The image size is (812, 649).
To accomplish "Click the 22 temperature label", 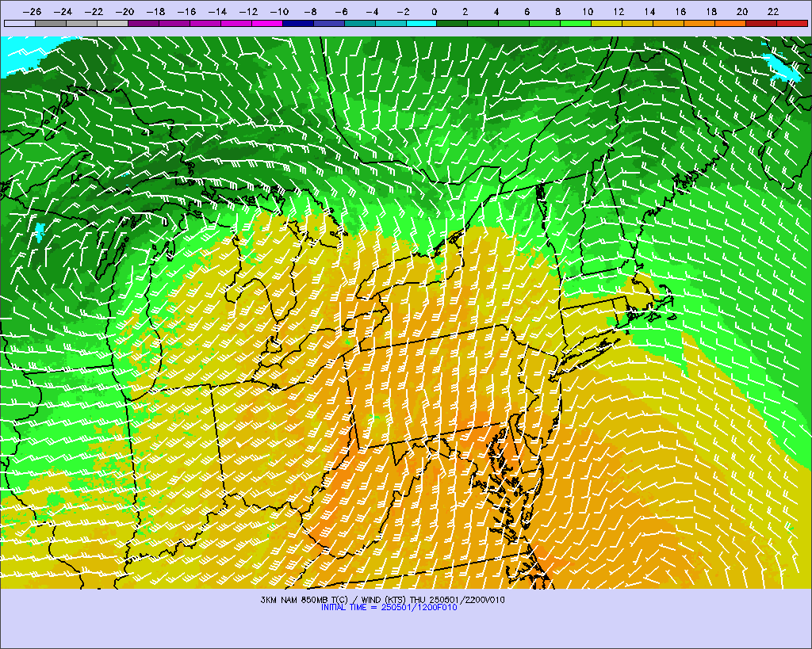I will point(773,11).
